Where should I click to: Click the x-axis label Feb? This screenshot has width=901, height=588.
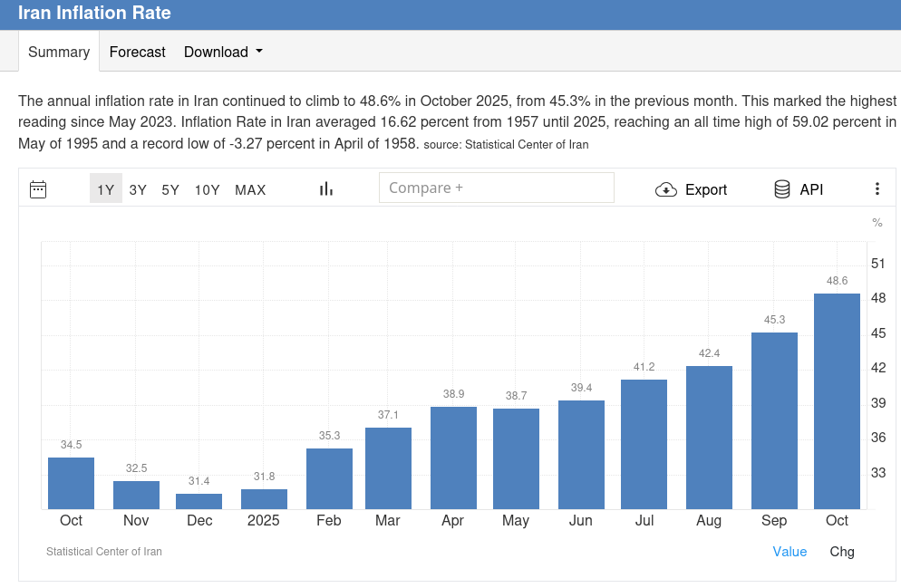click(329, 520)
